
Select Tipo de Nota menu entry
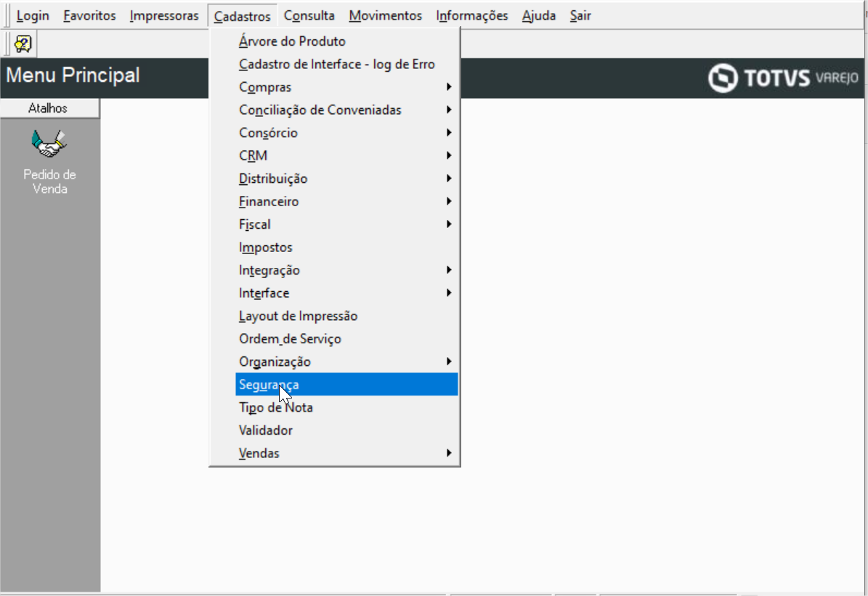346,407
